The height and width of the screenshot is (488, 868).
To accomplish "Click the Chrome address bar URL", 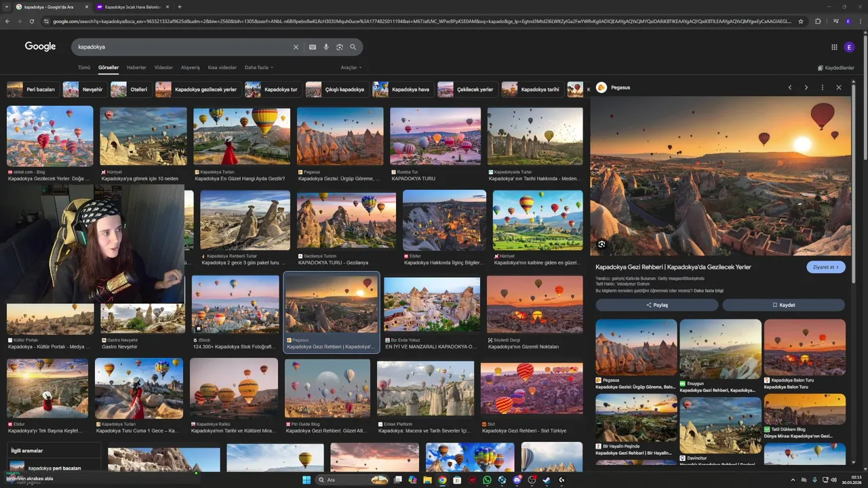I will coord(420,21).
